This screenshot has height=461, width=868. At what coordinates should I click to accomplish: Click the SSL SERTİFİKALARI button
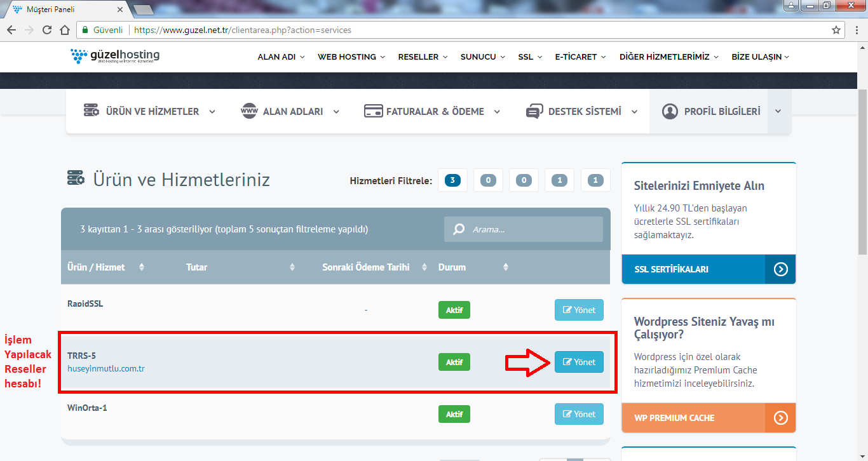click(x=709, y=269)
